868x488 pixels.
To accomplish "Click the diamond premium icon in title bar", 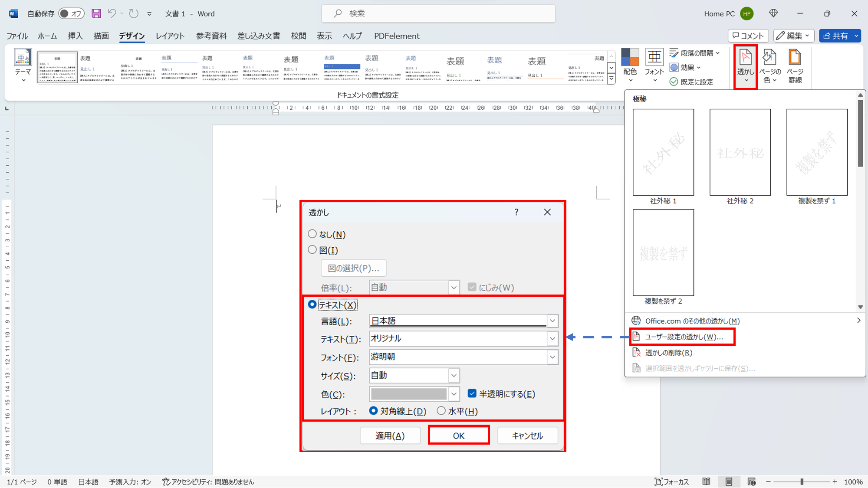I will pos(773,13).
